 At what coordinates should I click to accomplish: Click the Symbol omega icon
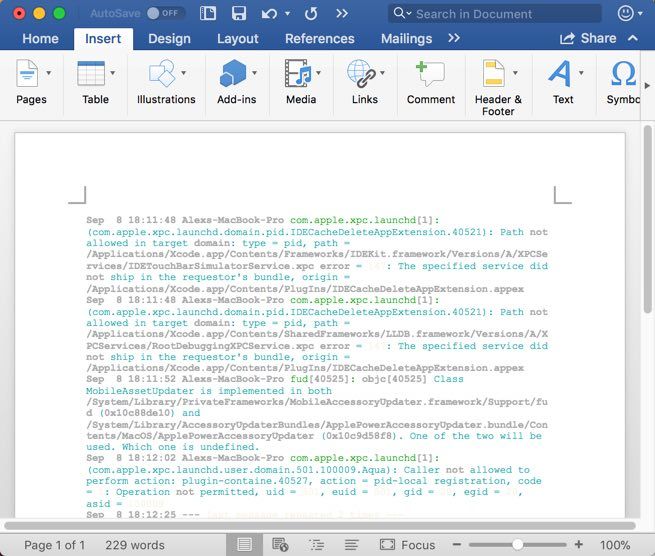(623, 73)
